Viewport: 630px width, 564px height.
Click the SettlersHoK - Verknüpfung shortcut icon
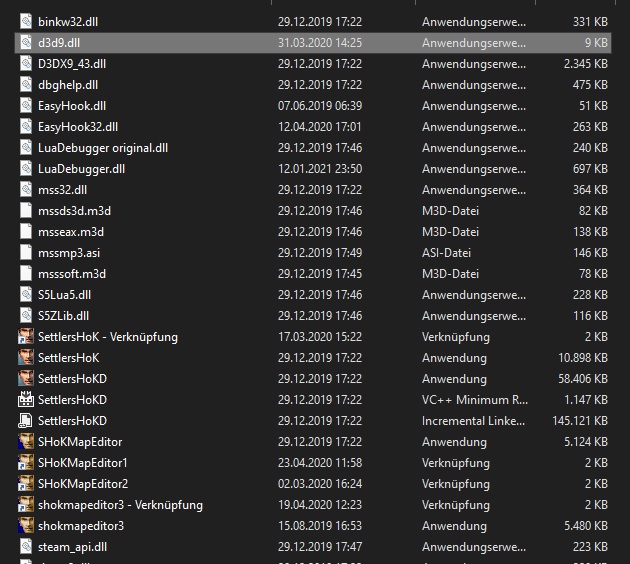click(x=27, y=336)
